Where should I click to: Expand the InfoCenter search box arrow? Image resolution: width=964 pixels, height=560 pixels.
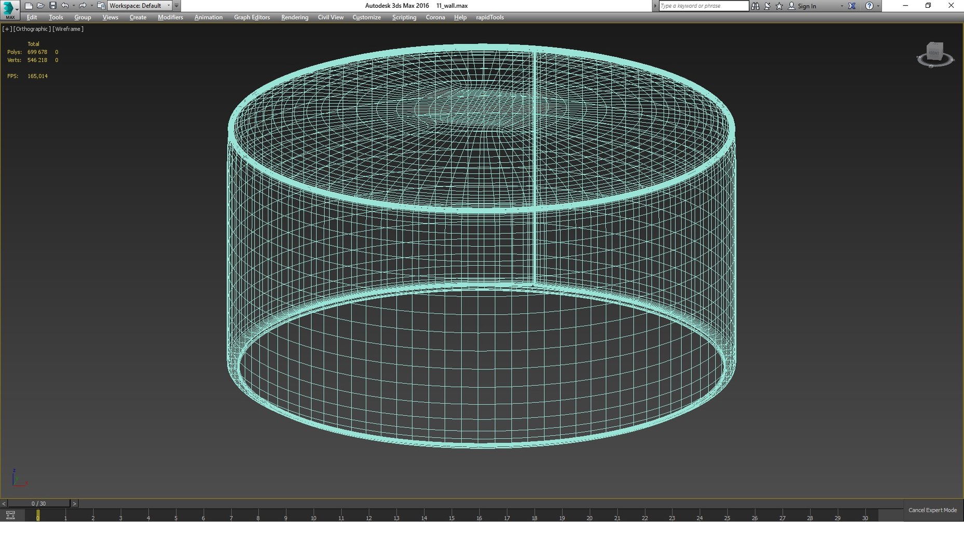click(x=655, y=6)
